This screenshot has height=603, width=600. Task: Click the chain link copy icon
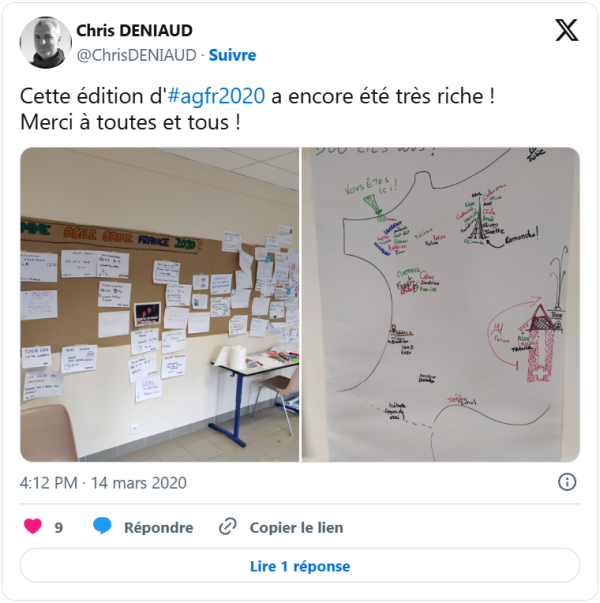(x=228, y=527)
